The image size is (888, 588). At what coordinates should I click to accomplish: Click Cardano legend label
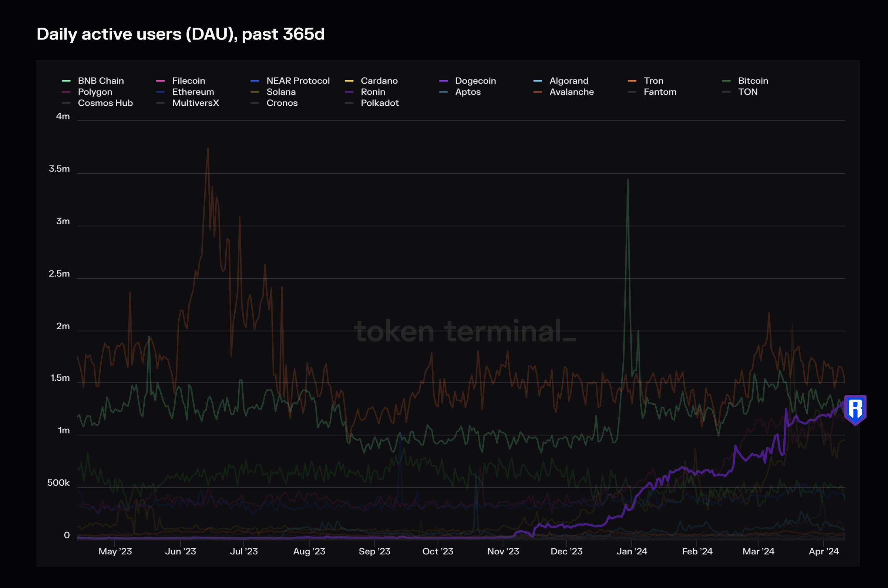tap(379, 81)
